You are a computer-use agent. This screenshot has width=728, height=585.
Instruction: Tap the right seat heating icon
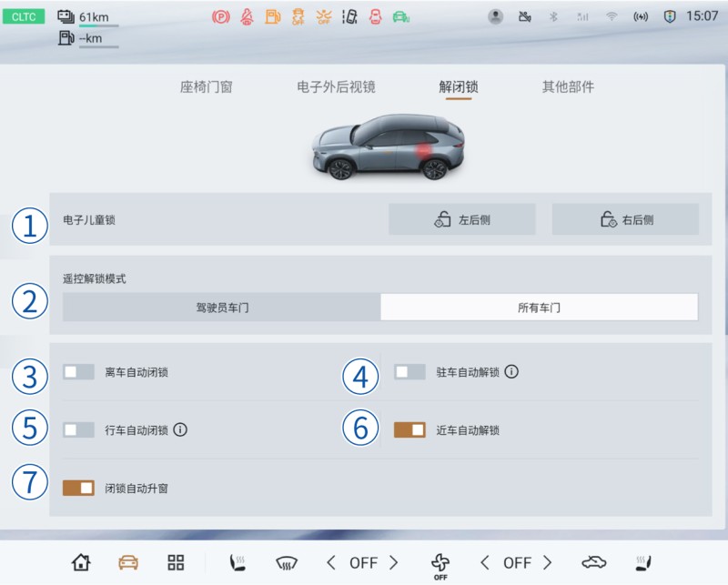pos(643,563)
